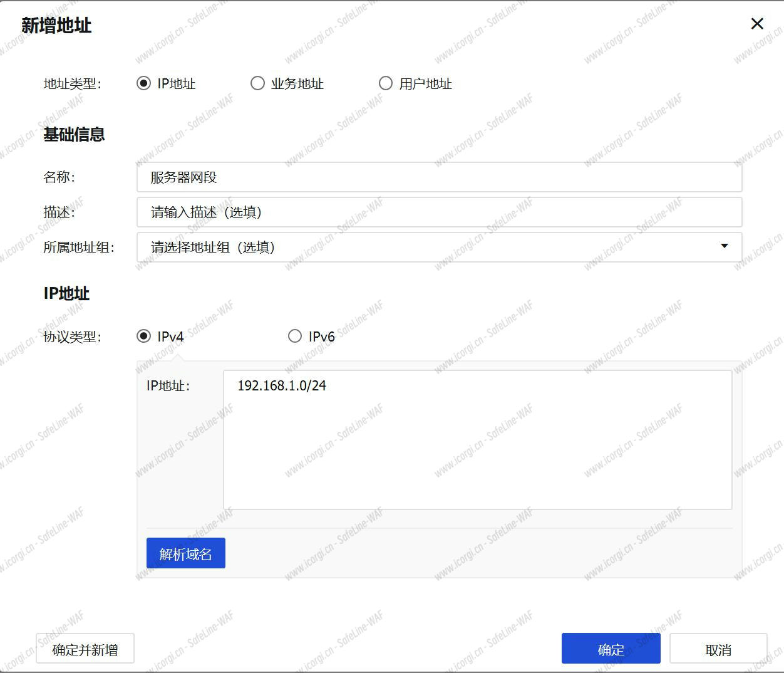Click the 地址类型 label
Viewport: 784px width, 673px height.
pos(72,84)
